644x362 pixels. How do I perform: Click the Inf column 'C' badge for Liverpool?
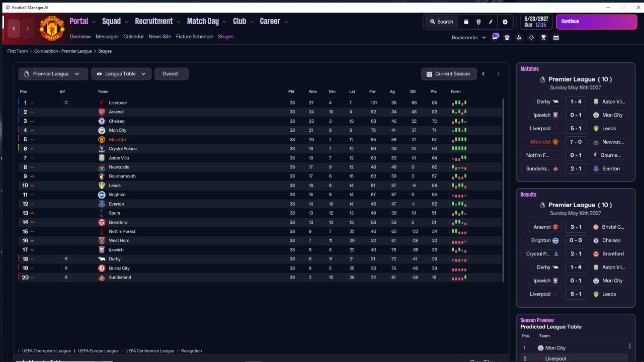click(x=65, y=103)
